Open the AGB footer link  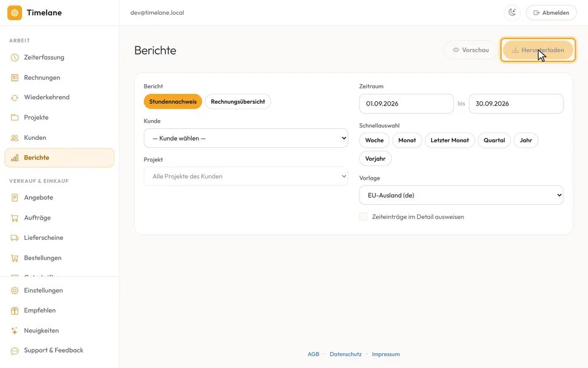[x=313, y=354]
